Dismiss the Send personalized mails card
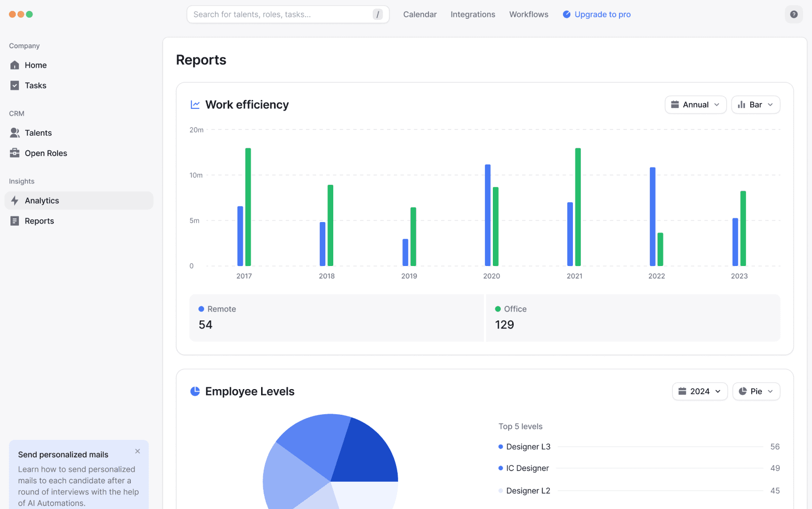The width and height of the screenshot is (812, 509). (x=138, y=451)
